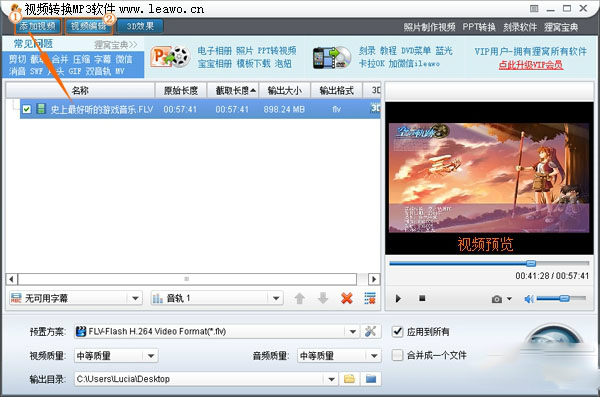Expand the 预置方案 format dropdown
600x397 pixels.
click(x=353, y=332)
